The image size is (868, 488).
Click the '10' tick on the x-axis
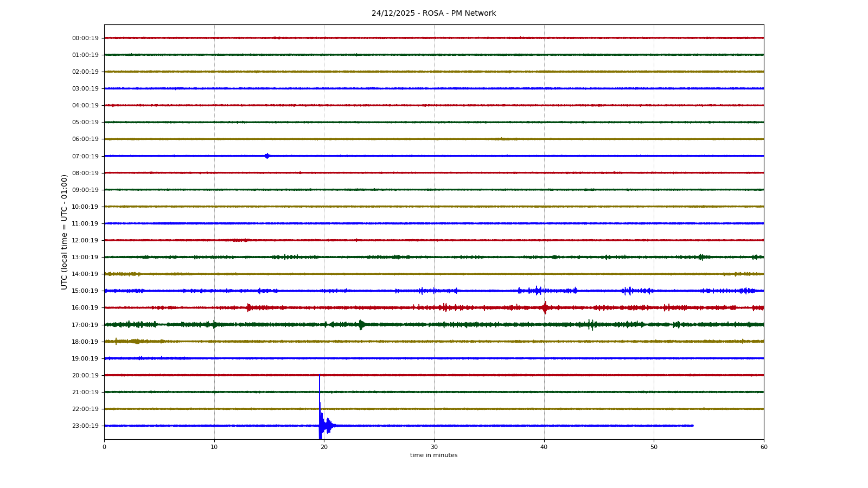214,447
